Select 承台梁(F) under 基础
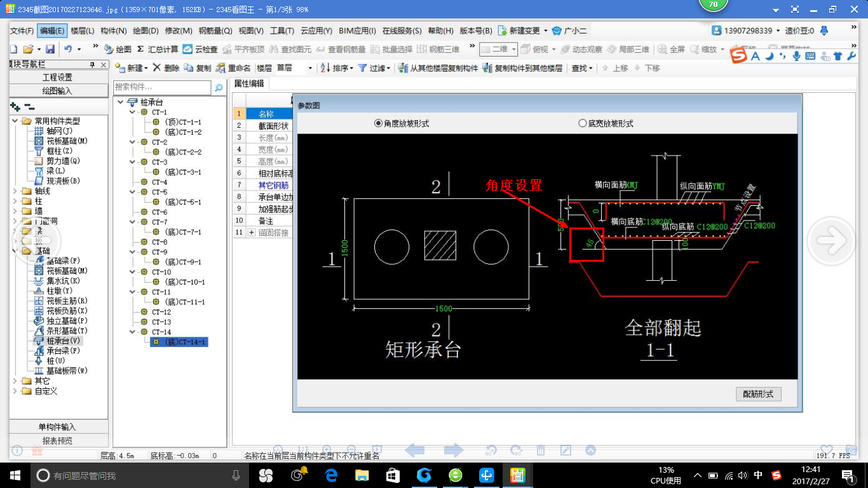Image resolution: width=868 pixels, height=488 pixels. click(57, 351)
